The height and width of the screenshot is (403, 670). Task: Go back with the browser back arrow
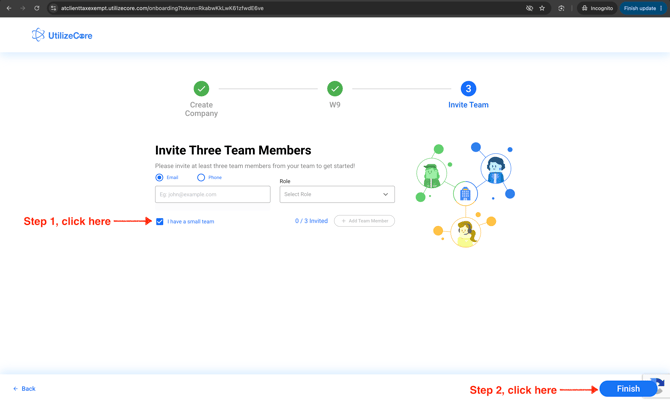[9, 8]
